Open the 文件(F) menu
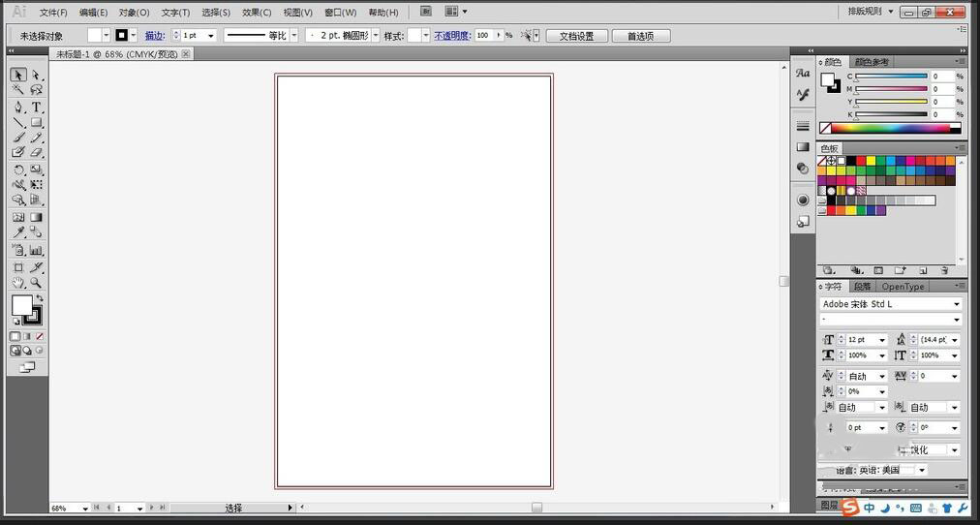The image size is (980, 525). (x=53, y=13)
